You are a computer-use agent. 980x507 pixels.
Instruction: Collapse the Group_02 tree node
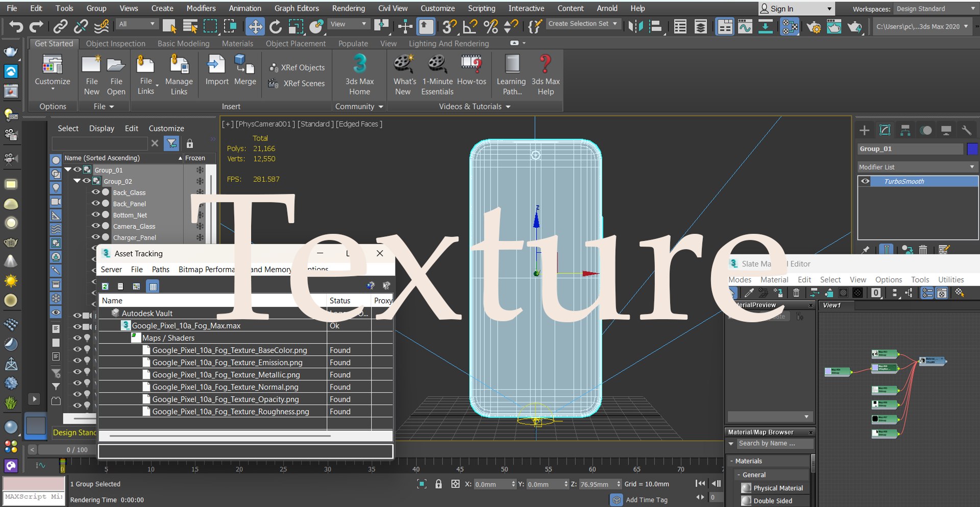[77, 181]
